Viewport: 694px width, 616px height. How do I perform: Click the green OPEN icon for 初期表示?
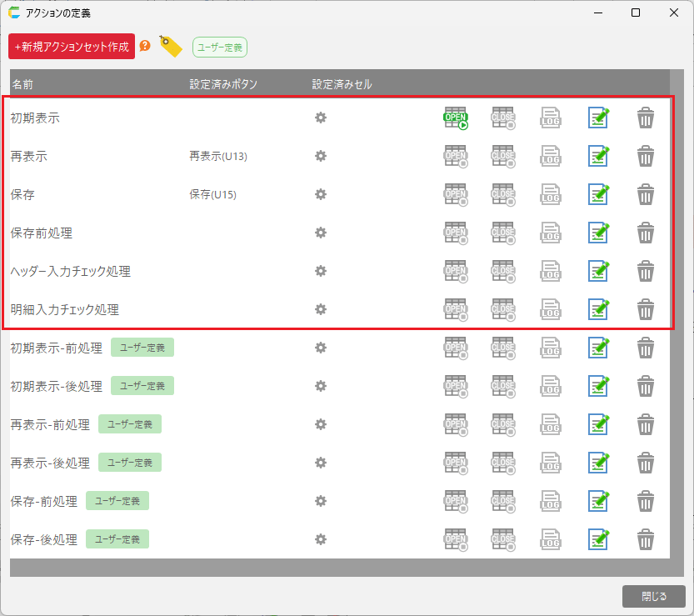455,118
